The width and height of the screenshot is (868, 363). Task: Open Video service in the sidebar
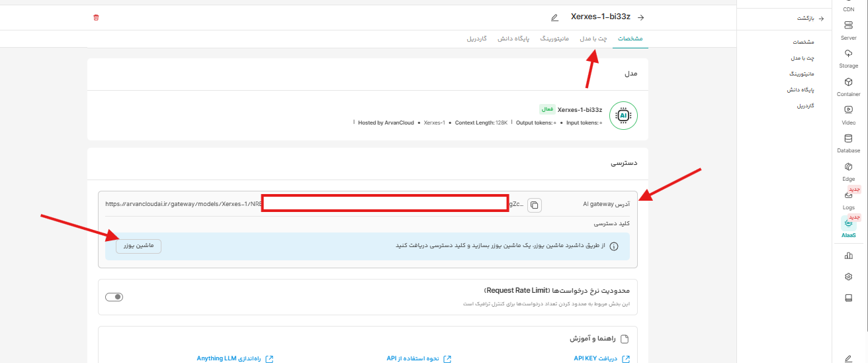pyautogui.click(x=848, y=114)
